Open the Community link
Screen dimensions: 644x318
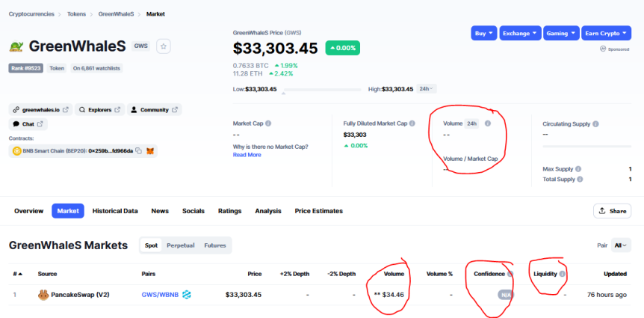click(x=155, y=110)
